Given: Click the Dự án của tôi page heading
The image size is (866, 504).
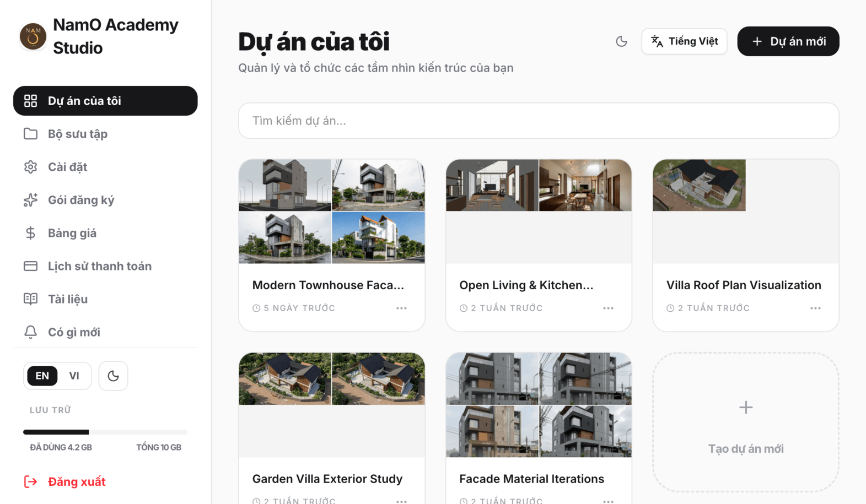Looking at the screenshot, I should (314, 42).
